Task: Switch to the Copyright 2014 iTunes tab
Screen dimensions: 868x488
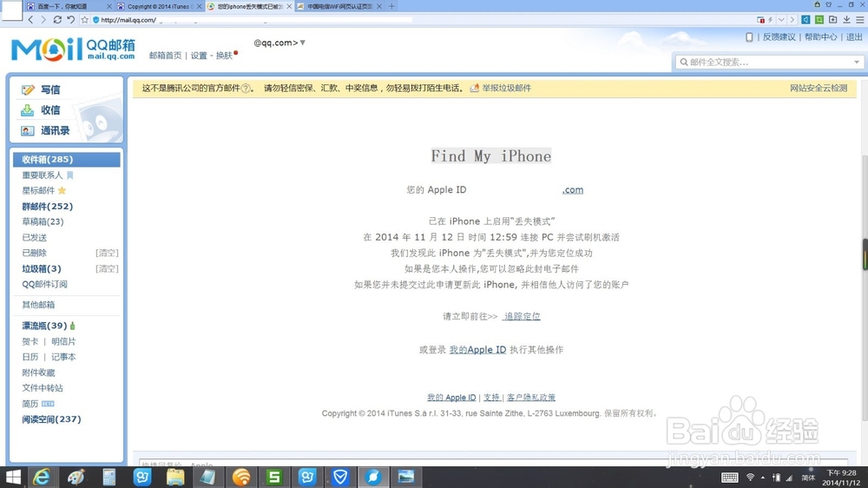Action: click(x=157, y=6)
